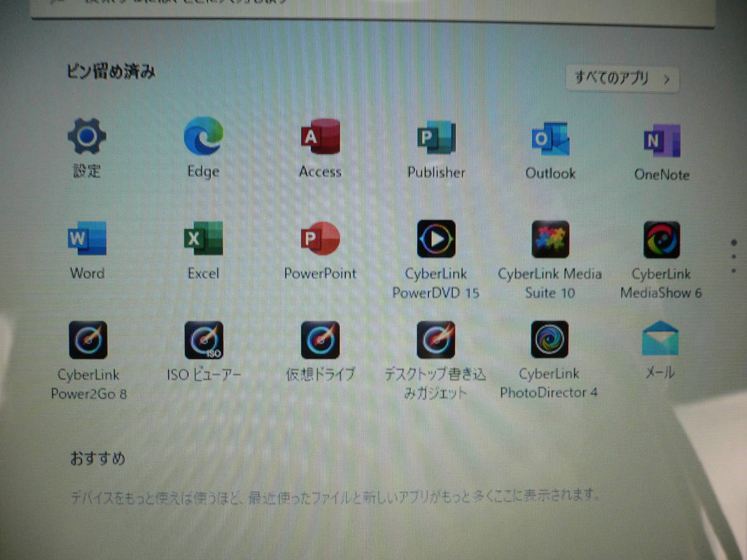Open CyberLink Power2Go 8

pyautogui.click(x=88, y=340)
